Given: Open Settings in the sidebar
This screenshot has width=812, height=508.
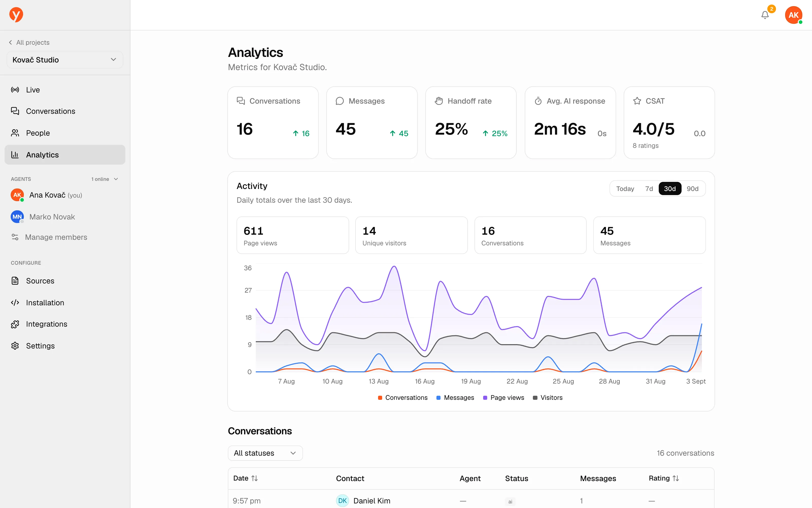Looking at the screenshot, I should [65, 346].
